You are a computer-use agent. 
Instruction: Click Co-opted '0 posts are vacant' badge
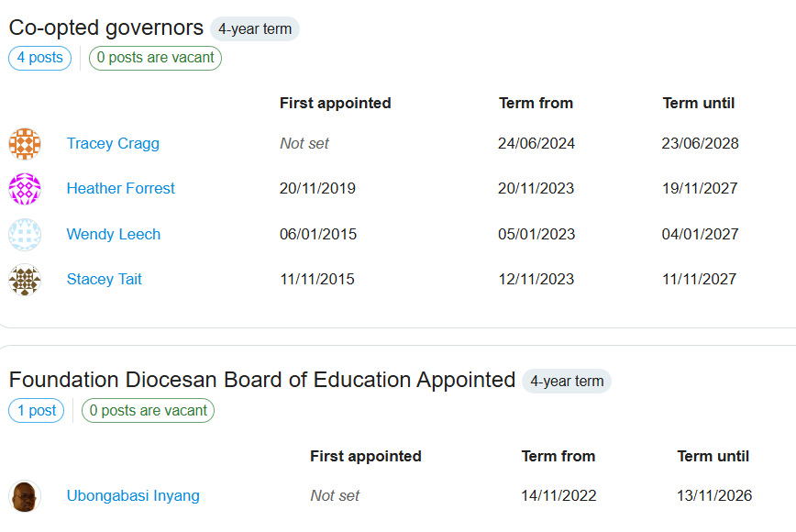pyautogui.click(x=155, y=58)
